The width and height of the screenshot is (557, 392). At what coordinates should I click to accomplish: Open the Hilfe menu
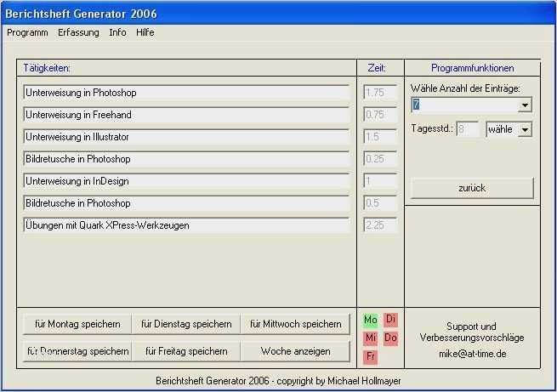coord(145,32)
